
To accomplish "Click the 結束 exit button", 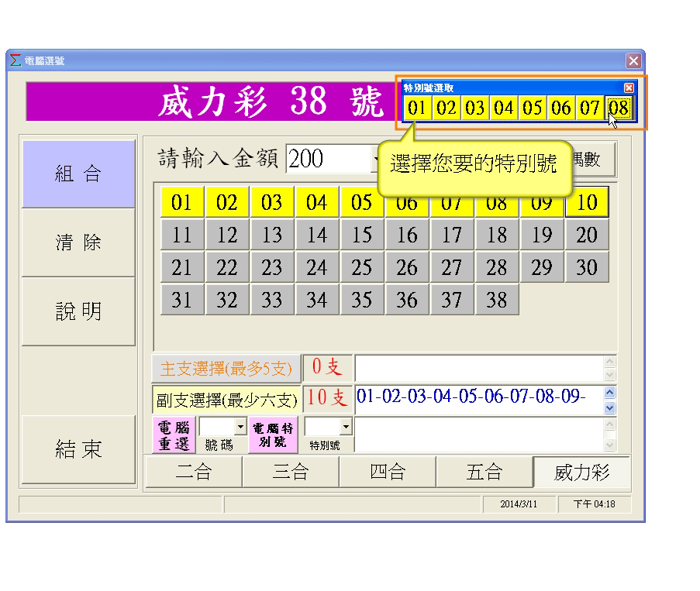I will click(x=78, y=449).
